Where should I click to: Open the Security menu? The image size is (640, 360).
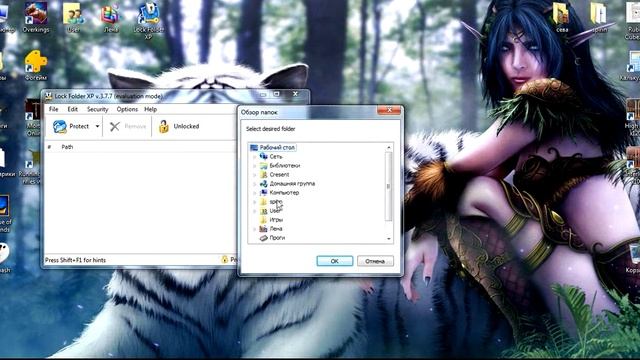pos(98,109)
